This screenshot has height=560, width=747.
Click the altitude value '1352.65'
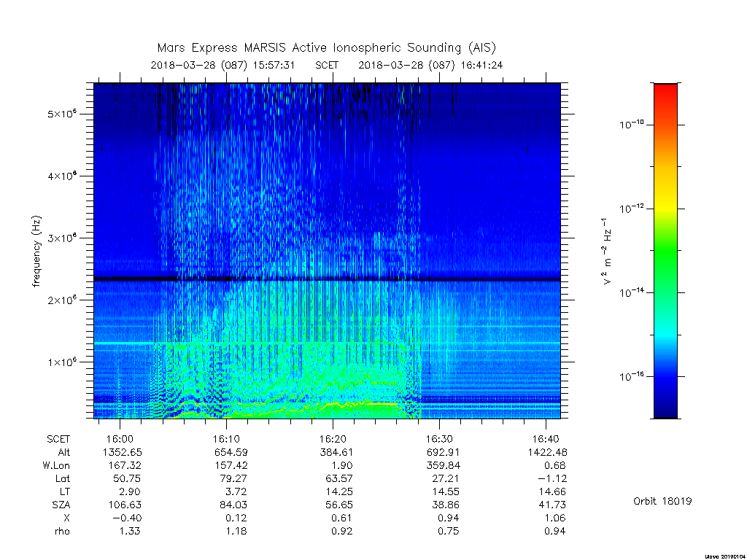click(122, 452)
